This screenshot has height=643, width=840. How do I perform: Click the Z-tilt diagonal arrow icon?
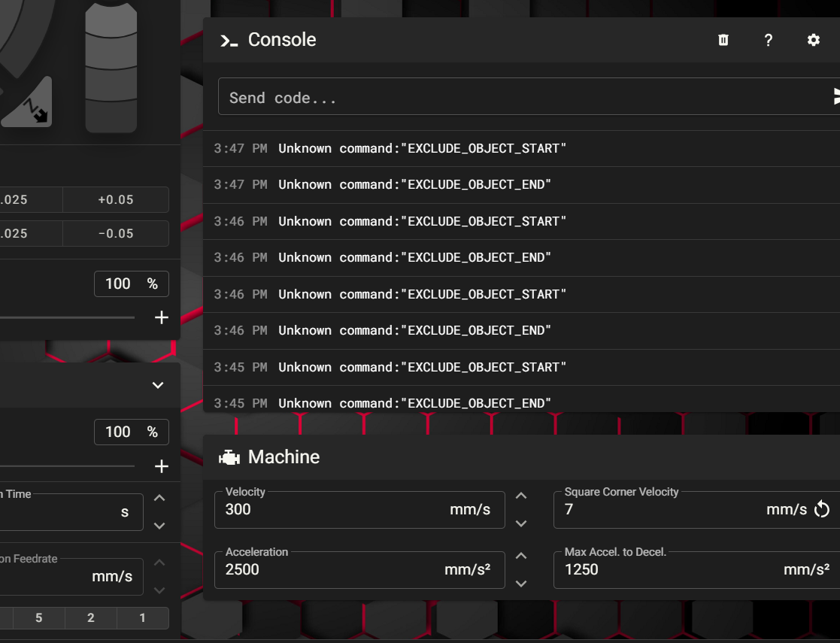(x=36, y=111)
